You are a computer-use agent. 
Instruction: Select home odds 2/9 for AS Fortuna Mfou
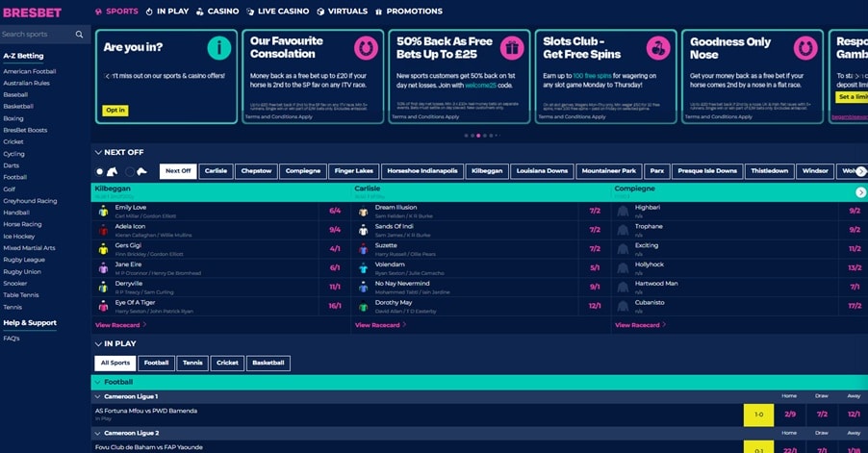click(790, 415)
